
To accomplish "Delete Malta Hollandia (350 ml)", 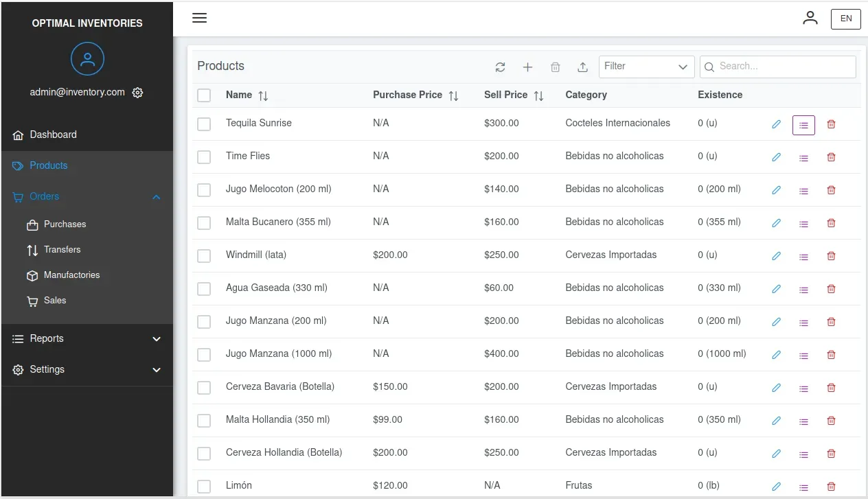I will tap(831, 421).
